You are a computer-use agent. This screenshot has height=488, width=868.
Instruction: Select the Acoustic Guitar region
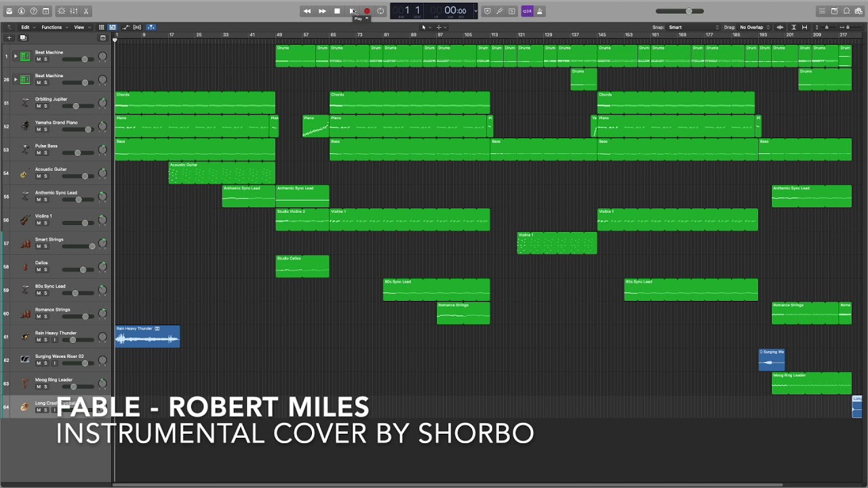pos(222,173)
